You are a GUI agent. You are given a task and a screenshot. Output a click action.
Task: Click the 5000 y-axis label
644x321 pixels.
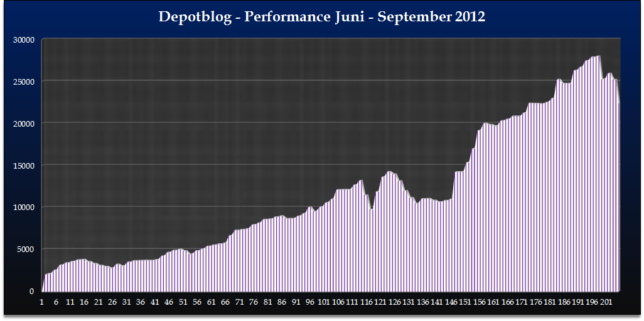pyautogui.click(x=26, y=250)
